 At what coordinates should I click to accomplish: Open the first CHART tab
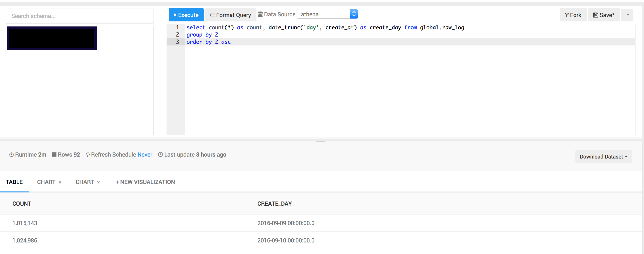pyautogui.click(x=46, y=182)
